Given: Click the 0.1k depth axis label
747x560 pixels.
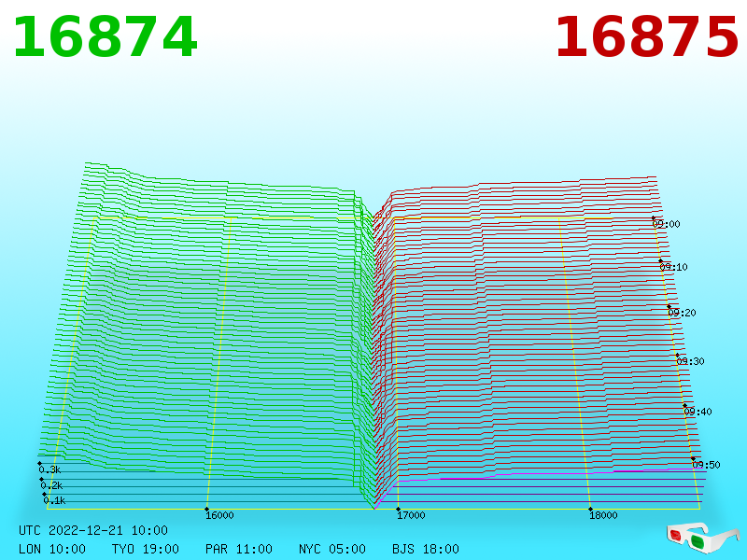Looking at the screenshot, I should pos(54,500).
